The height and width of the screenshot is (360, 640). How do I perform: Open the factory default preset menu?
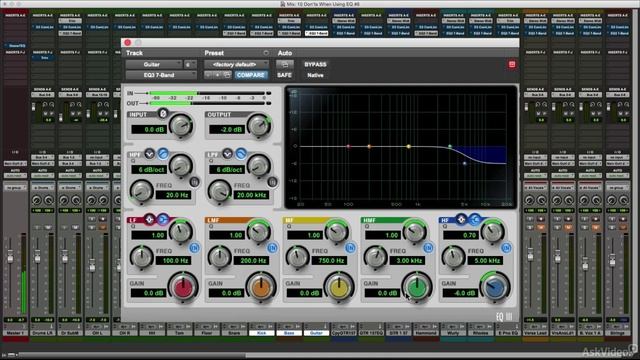[237, 64]
